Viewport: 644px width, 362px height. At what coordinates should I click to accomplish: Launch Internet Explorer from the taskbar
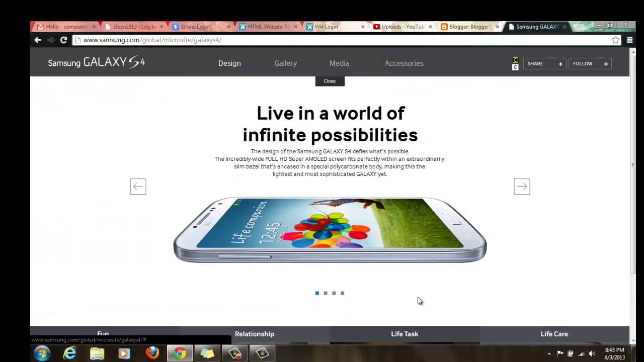[69, 353]
